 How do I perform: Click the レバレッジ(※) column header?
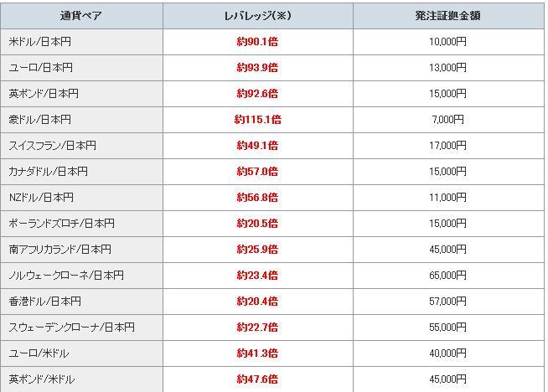click(x=257, y=16)
